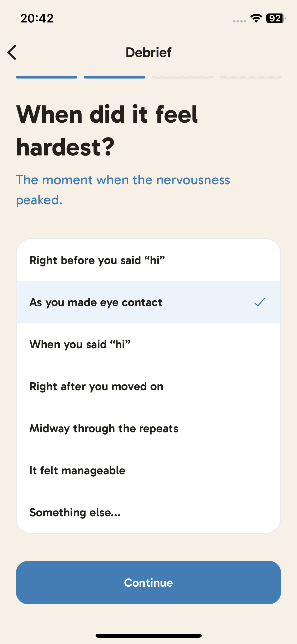
Task: Select "Midway through the repeats"
Action: tap(148, 428)
